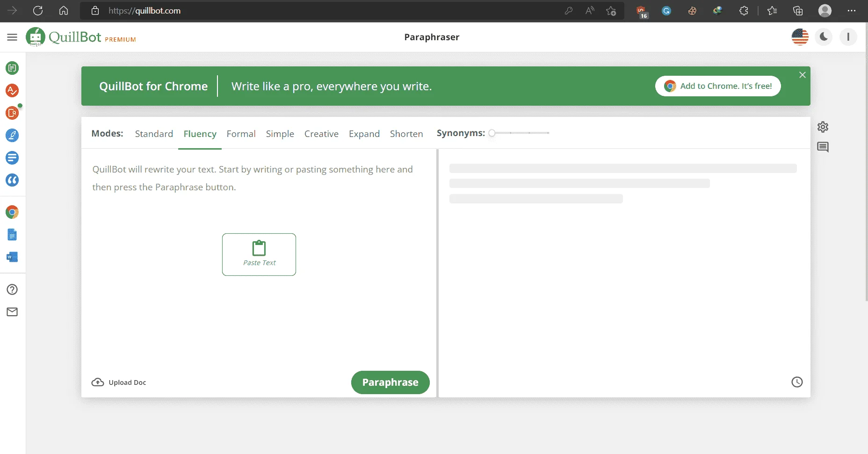Screen dimensions: 868x454
Task: Open the browser Settings and more menu
Action: pyautogui.click(x=852, y=11)
